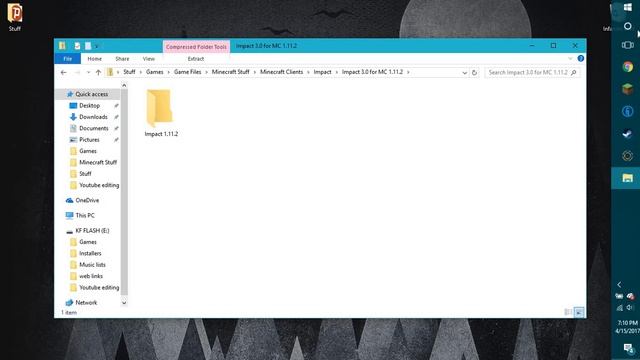The image size is (640, 360).
Task: Open the File tab
Action: point(67,59)
